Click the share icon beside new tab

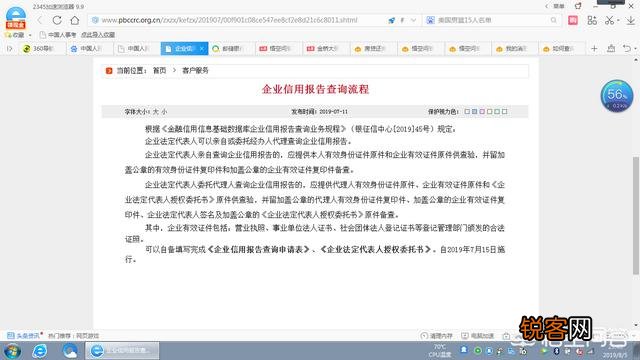(611, 49)
